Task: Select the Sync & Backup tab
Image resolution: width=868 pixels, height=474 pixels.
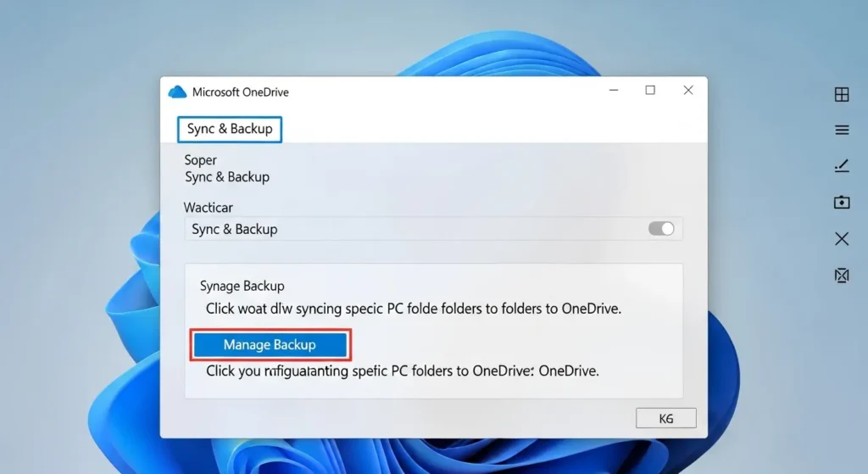Action: coord(230,129)
